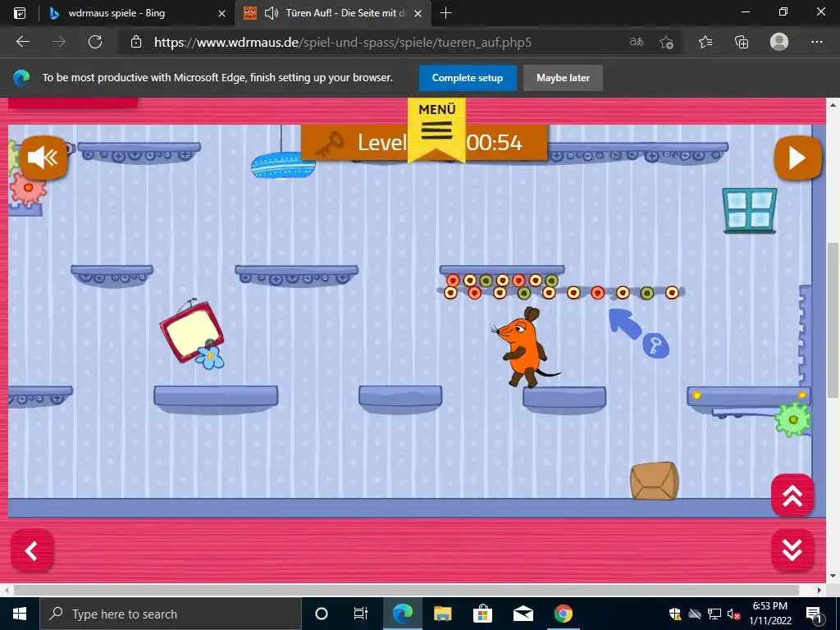Click the vertical page scrollbar thumb
Viewport: 840px width, 630px height.
coord(833,319)
